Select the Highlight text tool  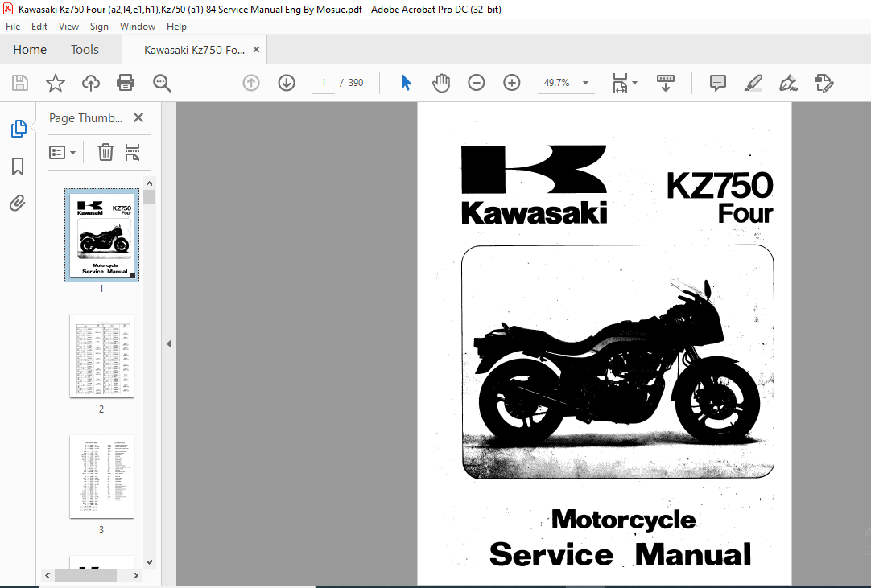[x=753, y=84]
